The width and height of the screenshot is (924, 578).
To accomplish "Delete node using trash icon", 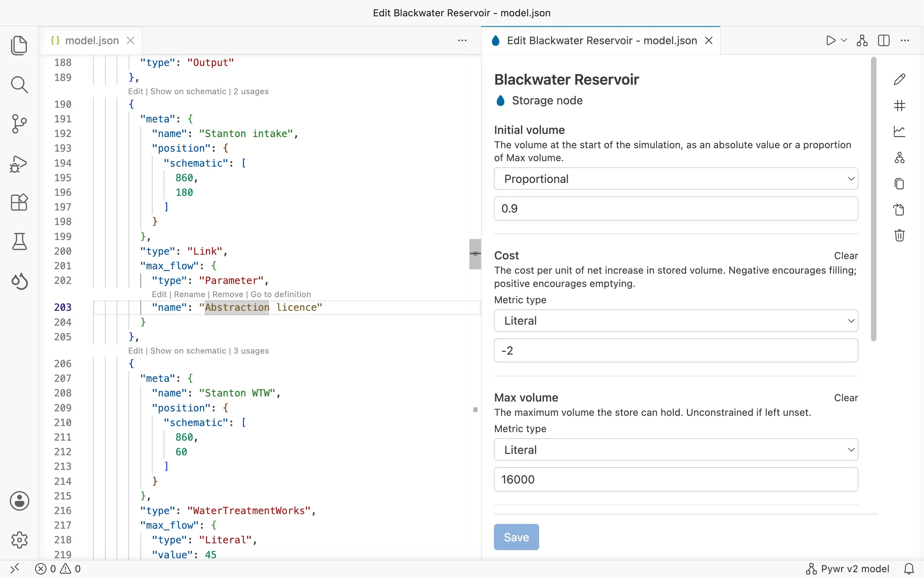I will point(900,235).
